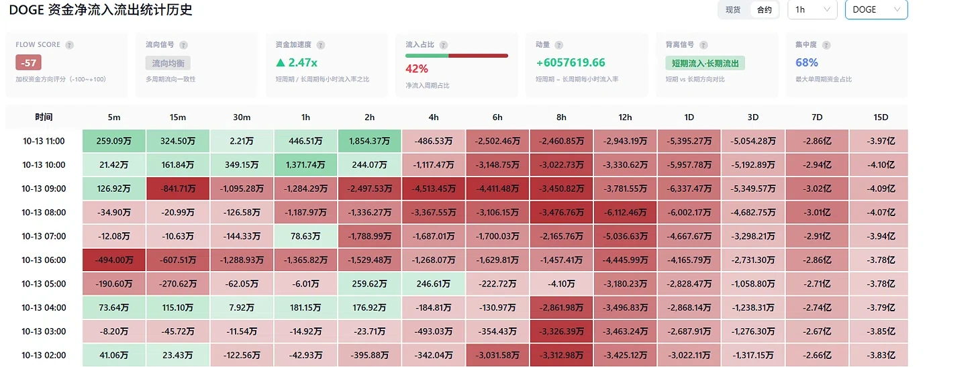Click the -5,036.63万 cell
This screenshot has width=980, height=367.
(x=626, y=236)
